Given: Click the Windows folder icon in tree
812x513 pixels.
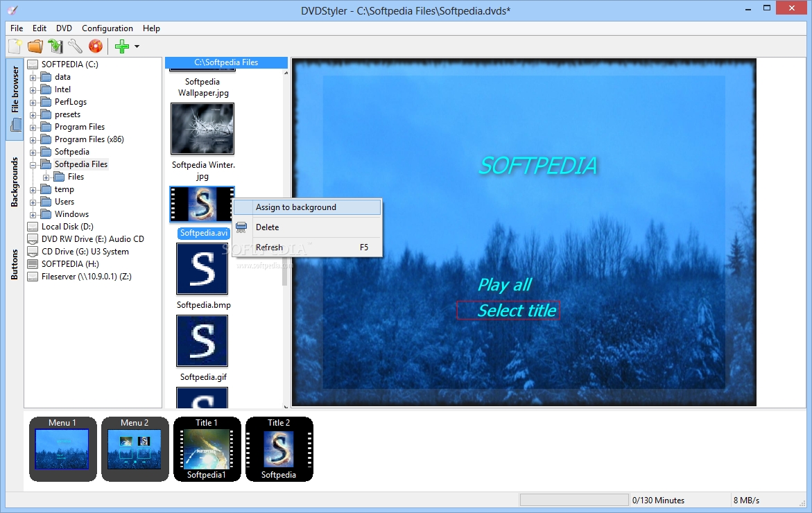Looking at the screenshot, I should [46, 214].
